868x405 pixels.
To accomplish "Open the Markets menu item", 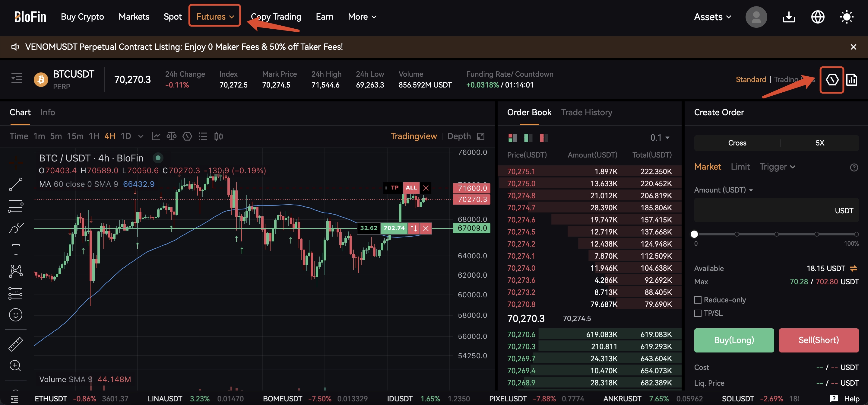I will click(134, 17).
